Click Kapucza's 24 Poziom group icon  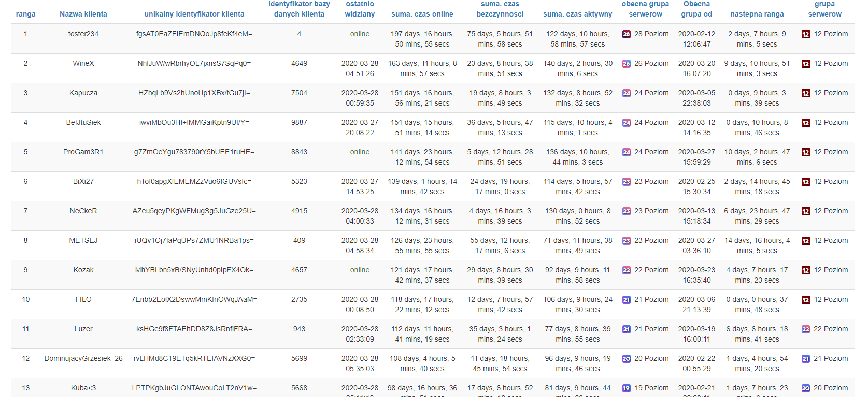point(627,93)
